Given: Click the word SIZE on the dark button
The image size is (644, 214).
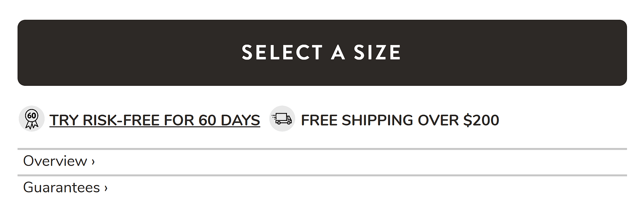Looking at the screenshot, I should coord(377,53).
